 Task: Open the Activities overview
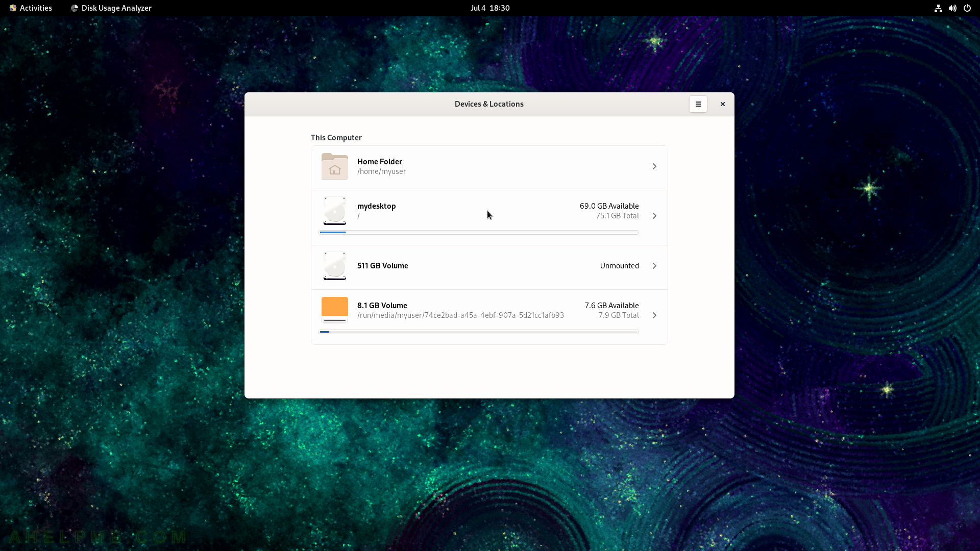(x=31, y=8)
